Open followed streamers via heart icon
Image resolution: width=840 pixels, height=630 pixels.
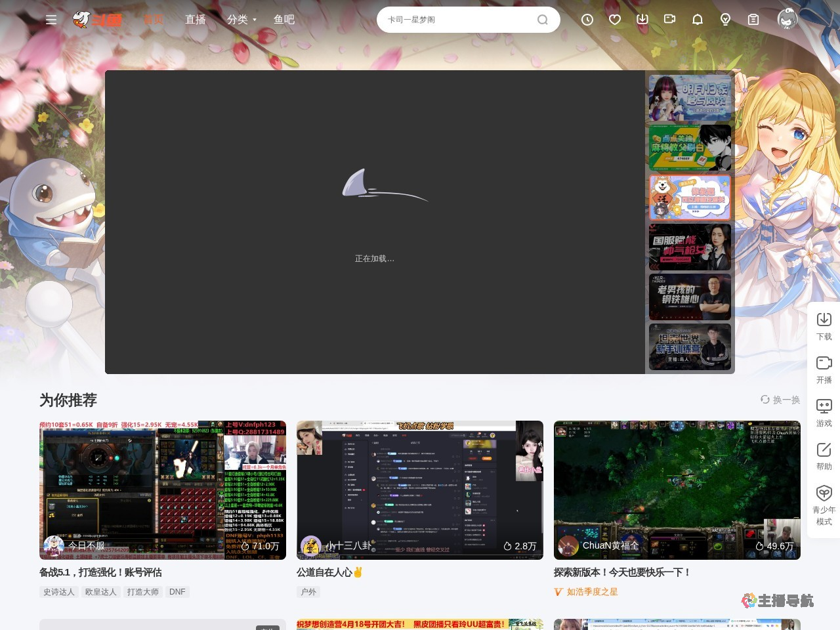(614, 20)
